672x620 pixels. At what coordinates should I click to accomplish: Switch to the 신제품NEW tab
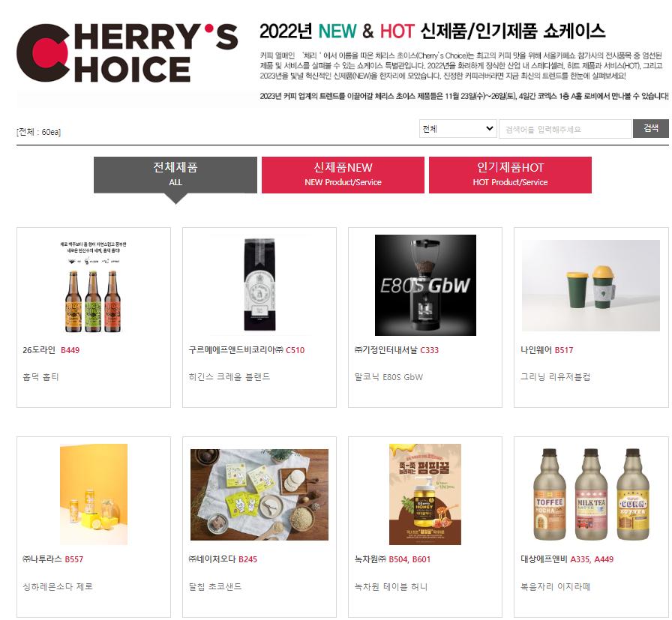343,175
